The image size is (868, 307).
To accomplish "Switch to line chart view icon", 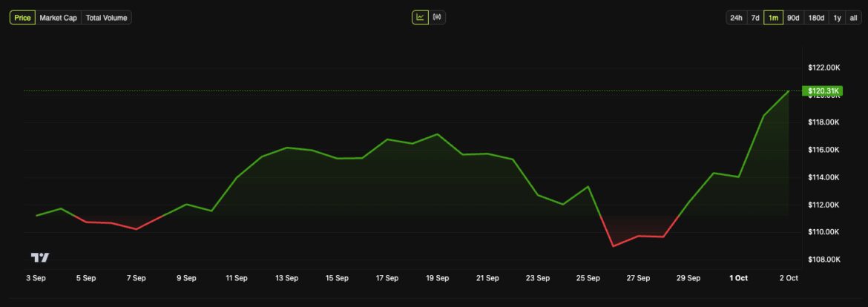I will 421,17.
